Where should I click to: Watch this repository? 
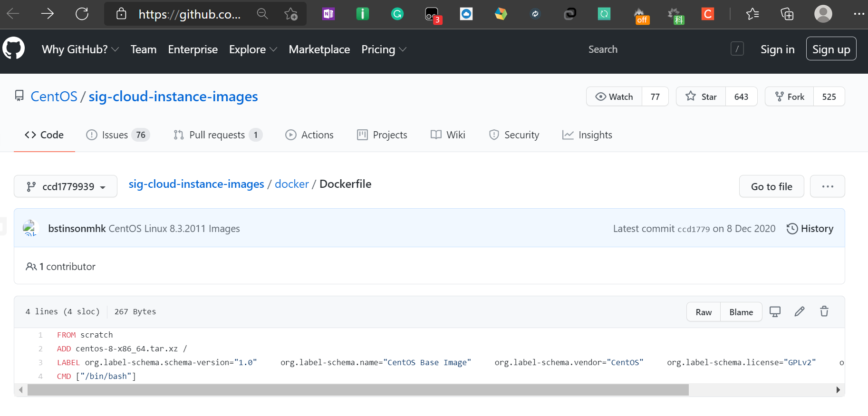[614, 97]
